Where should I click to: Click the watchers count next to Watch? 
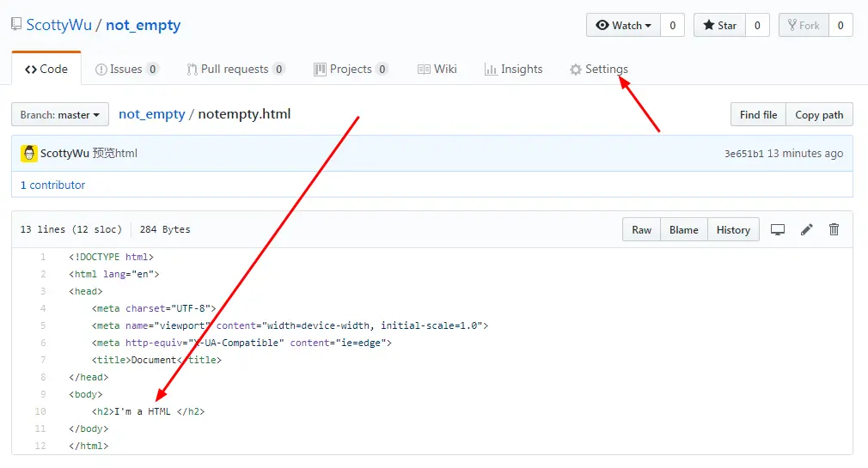point(673,26)
